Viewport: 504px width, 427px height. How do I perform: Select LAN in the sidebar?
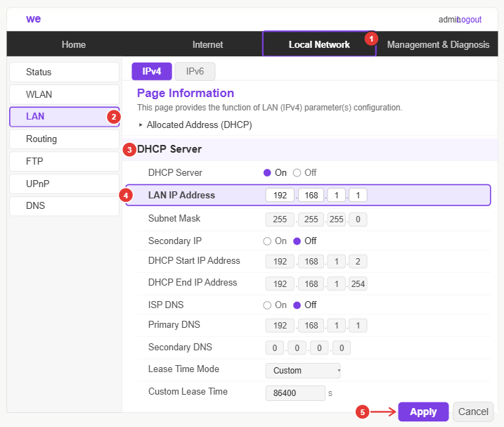click(64, 117)
